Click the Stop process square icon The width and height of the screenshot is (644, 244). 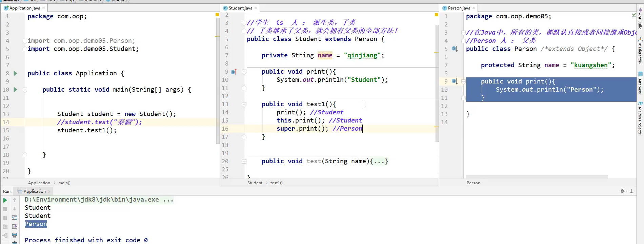tap(5, 209)
